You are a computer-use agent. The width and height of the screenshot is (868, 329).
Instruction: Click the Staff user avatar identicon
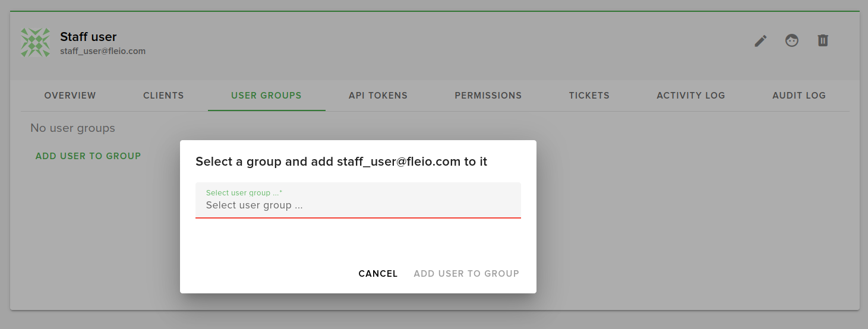tap(36, 43)
